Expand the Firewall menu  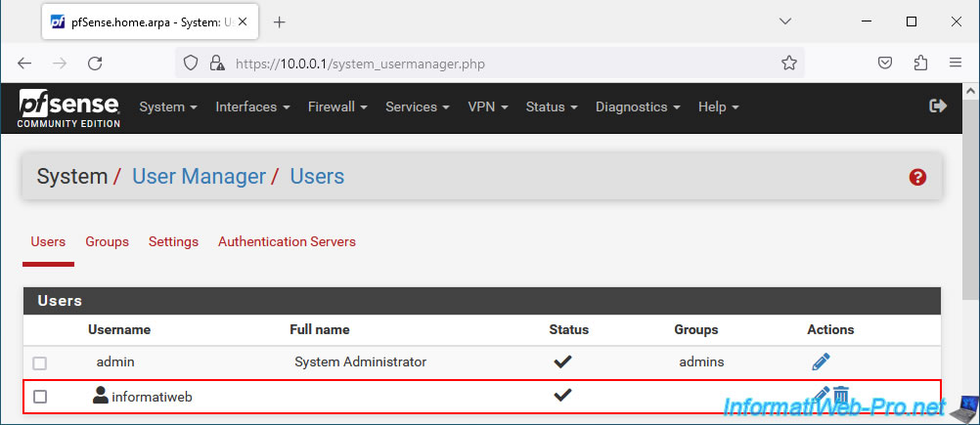[337, 106]
